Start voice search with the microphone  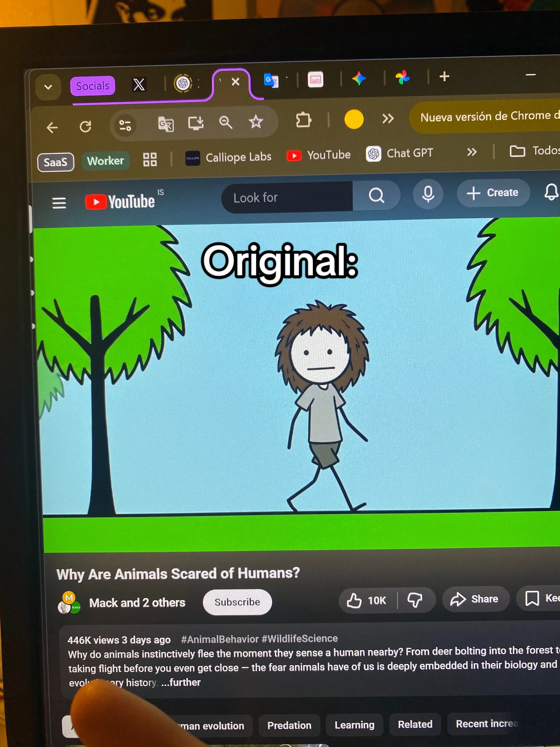coord(428,194)
